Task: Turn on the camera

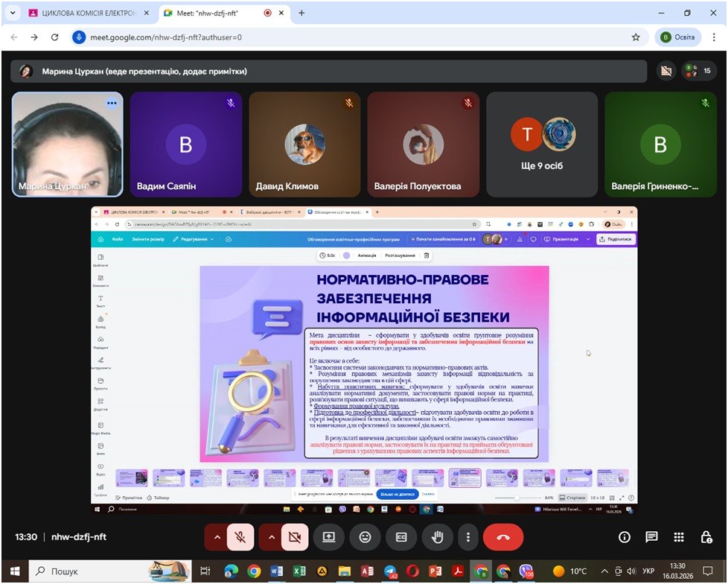Action: (294, 536)
